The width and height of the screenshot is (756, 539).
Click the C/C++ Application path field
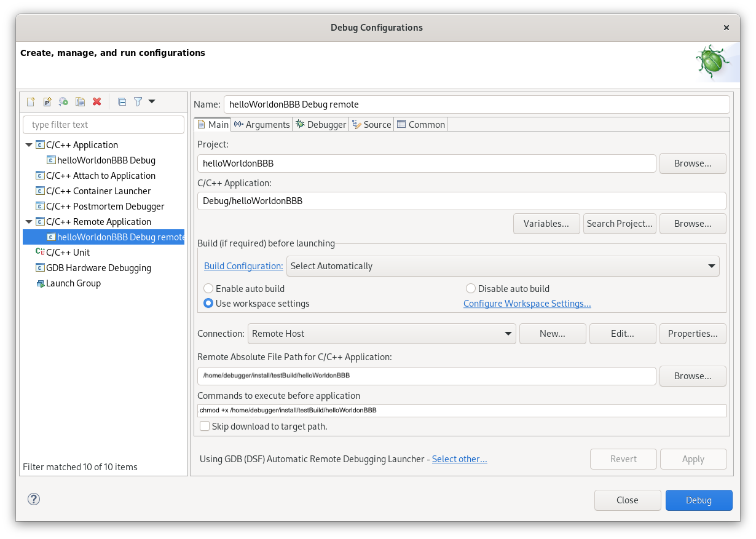tap(462, 201)
